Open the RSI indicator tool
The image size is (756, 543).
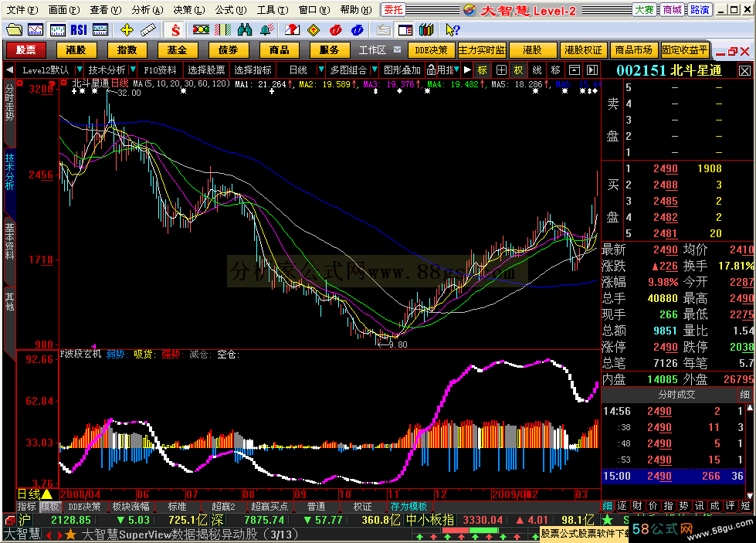(x=79, y=30)
